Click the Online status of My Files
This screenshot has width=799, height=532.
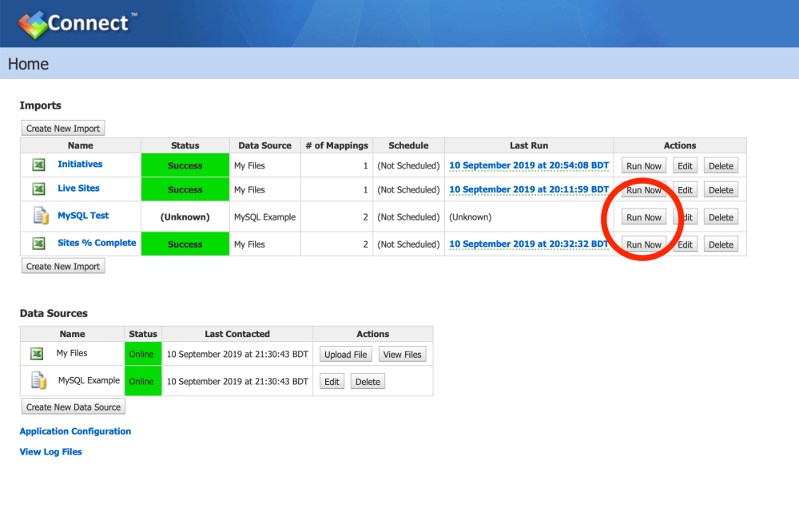(143, 354)
